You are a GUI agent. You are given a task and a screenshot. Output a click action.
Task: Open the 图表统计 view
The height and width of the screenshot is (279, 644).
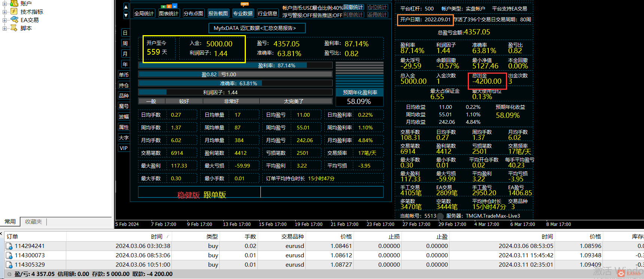(169, 13)
